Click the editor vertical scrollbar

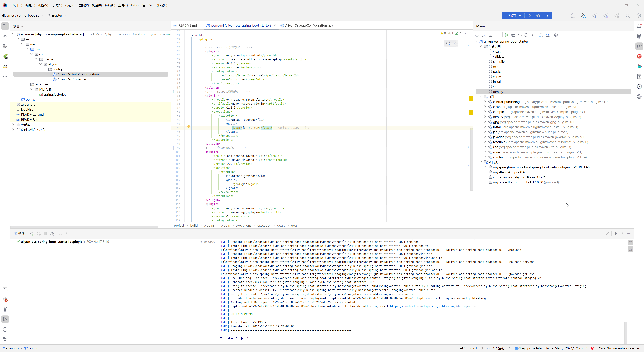point(471,159)
